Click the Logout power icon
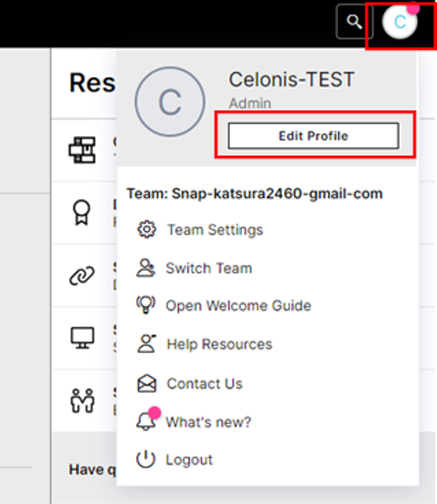The width and height of the screenshot is (437, 504). point(146,459)
